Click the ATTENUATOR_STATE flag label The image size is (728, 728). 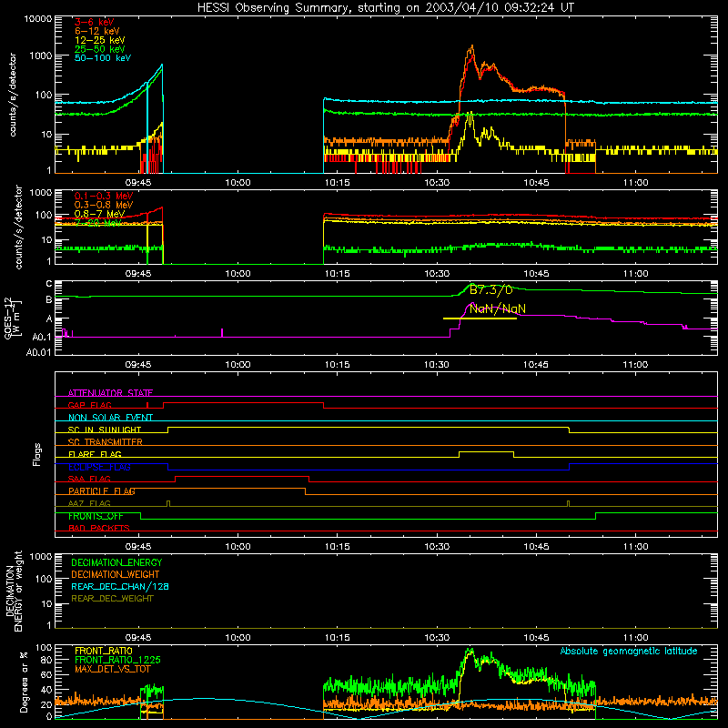110,393
